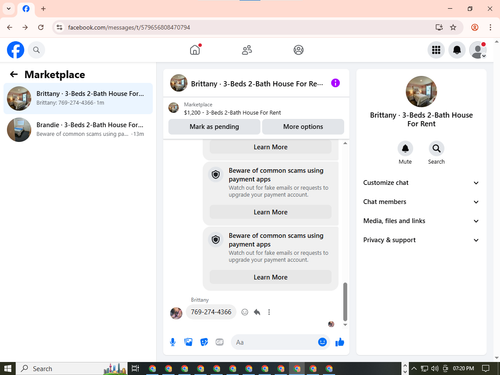Mute the Brittany conversation
Image resolution: width=500 pixels, height=375 pixels.
point(405,149)
